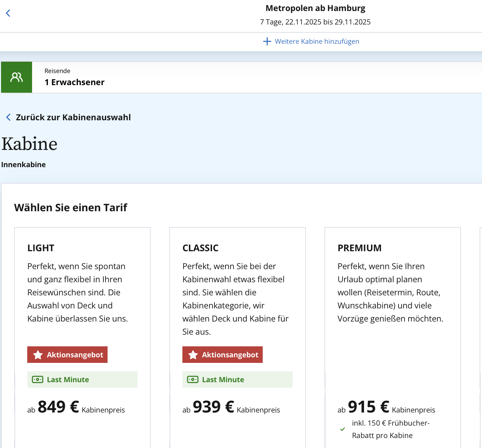Click the 939 € price
Image resolution: width=482 pixels, height=448 pixels.
pos(213,407)
